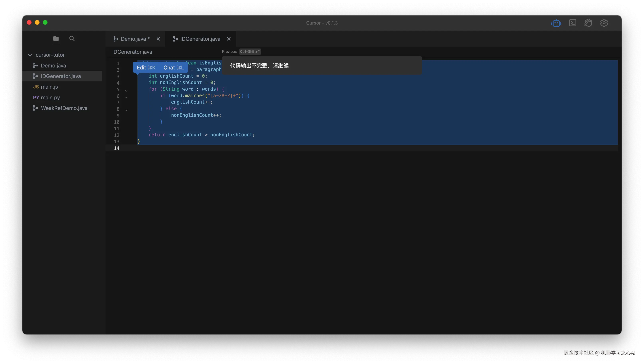Close the IDGenerator.java tab
644x364 pixels.
tap(229, 39)
